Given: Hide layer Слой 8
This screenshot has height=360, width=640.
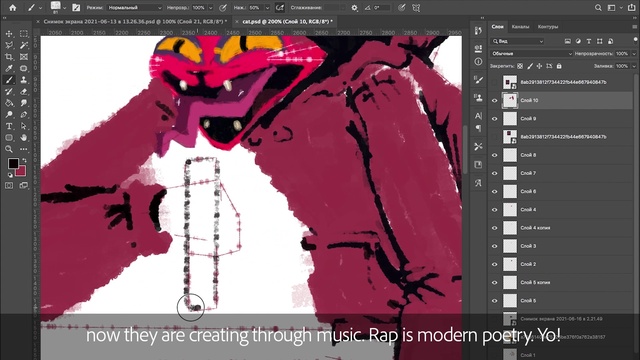Looking at the screenshot, I should click(495, 155).
